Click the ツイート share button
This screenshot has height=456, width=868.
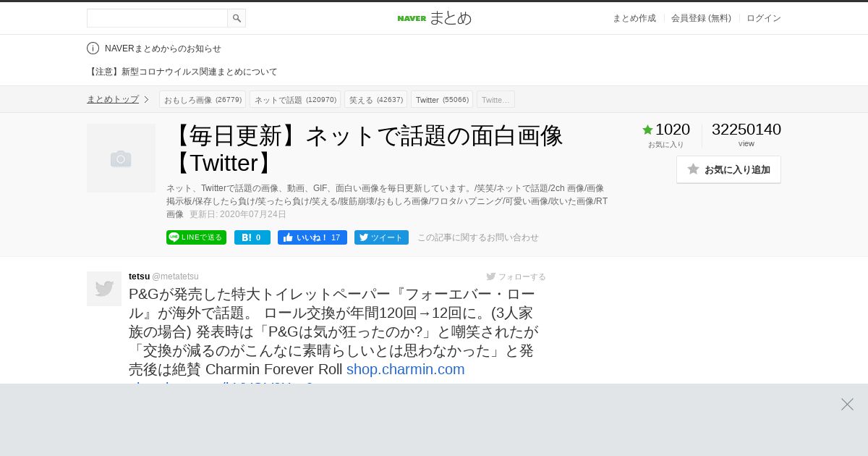381,237
